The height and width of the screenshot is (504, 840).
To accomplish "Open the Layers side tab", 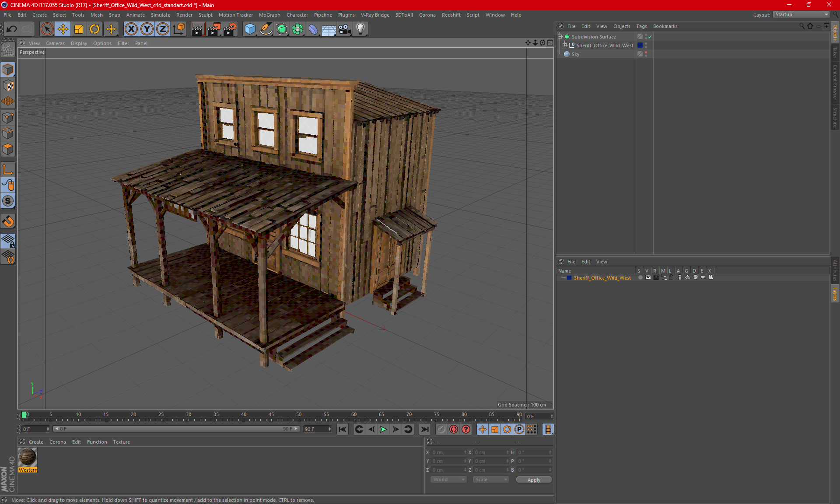I will tap(835, 294).
